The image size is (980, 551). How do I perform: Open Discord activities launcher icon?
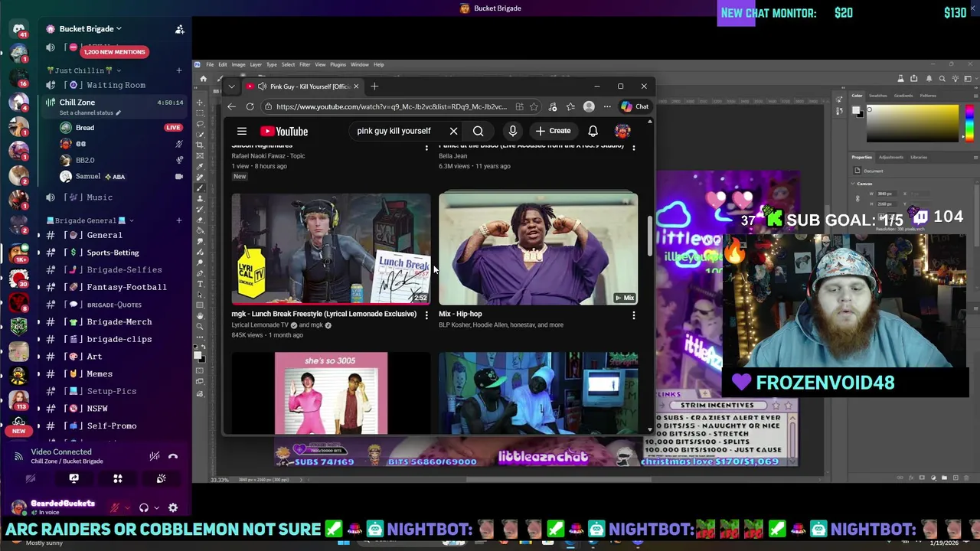[118, 478]
